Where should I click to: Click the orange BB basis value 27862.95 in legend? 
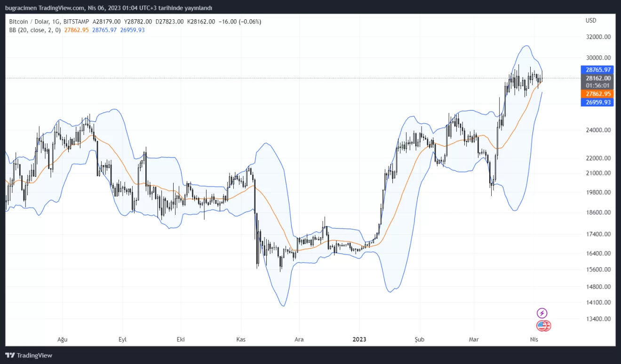point(76,30)
